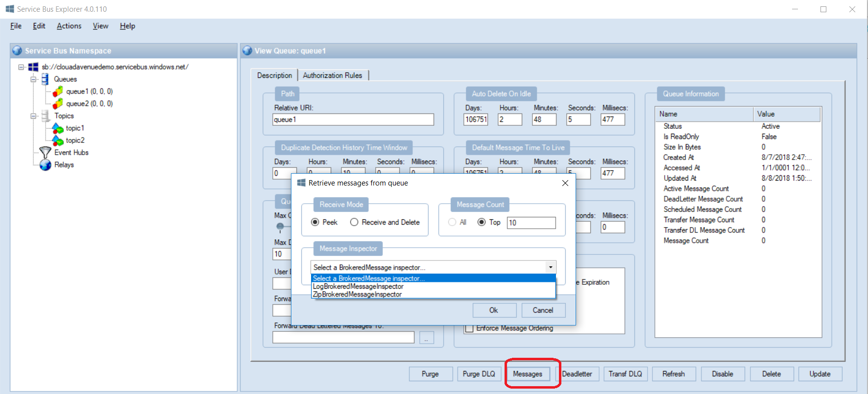This screenshot has width=868, height=394.
Task: Click the Active Message Count row
Action: [738, 189]
